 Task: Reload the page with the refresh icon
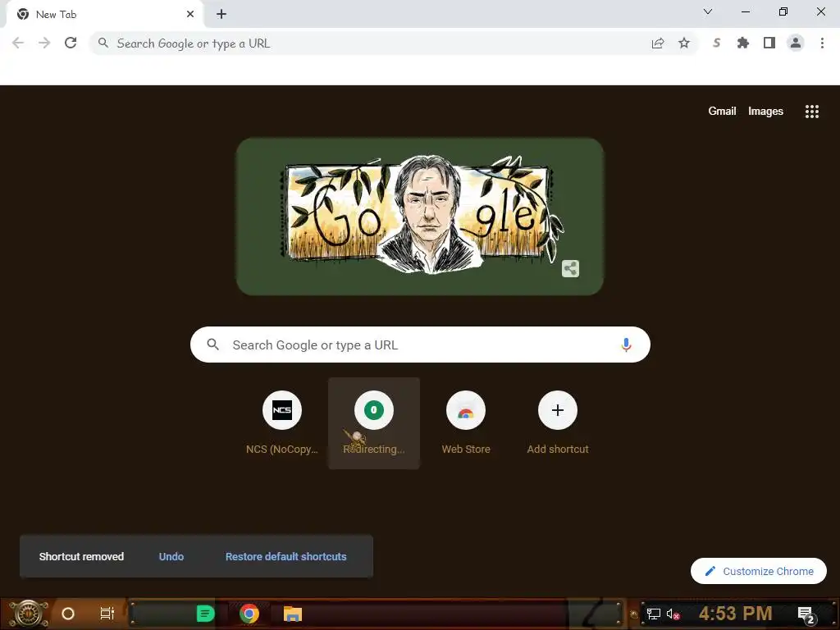71,43
